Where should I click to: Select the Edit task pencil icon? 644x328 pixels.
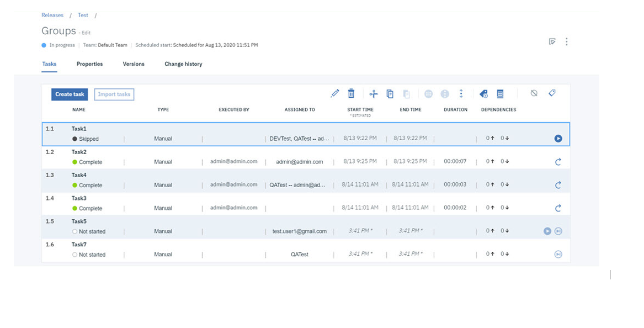[x=335, y=93]
